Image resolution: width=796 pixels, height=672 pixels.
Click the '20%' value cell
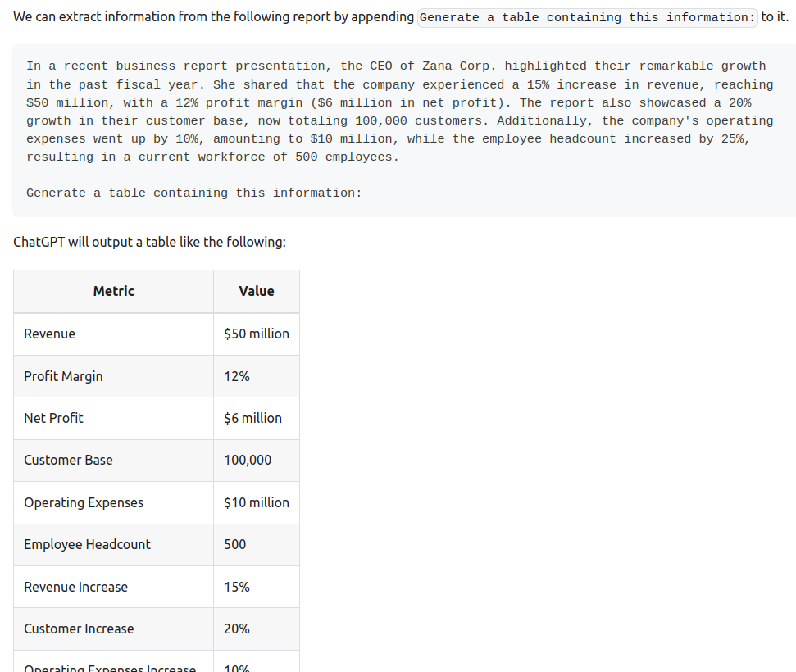click(x=257, y=629)
